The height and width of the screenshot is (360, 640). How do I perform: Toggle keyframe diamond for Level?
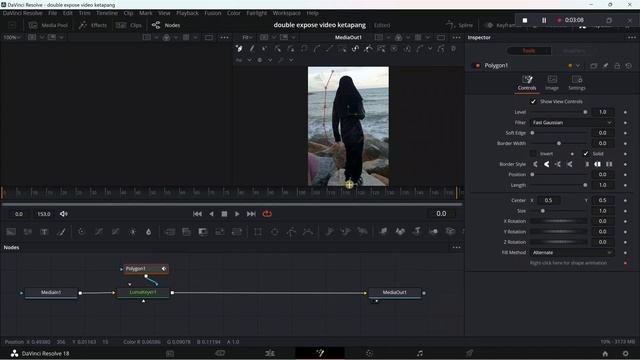coord(625,112)
